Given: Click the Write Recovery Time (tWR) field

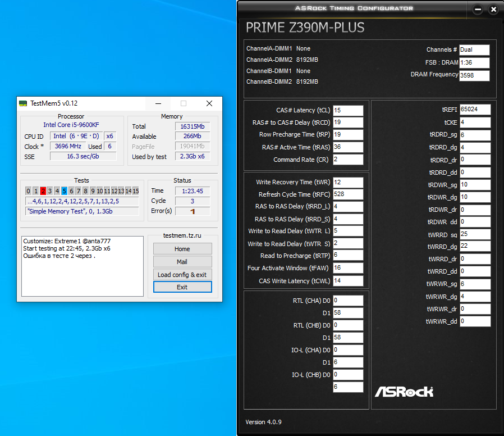Looking at the screenshot, I should (x=348, y=183).
